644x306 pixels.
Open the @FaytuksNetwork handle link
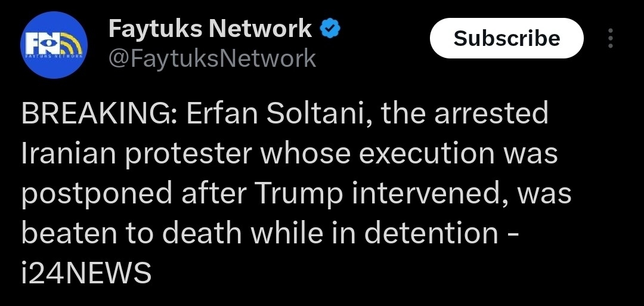(212, 58)
